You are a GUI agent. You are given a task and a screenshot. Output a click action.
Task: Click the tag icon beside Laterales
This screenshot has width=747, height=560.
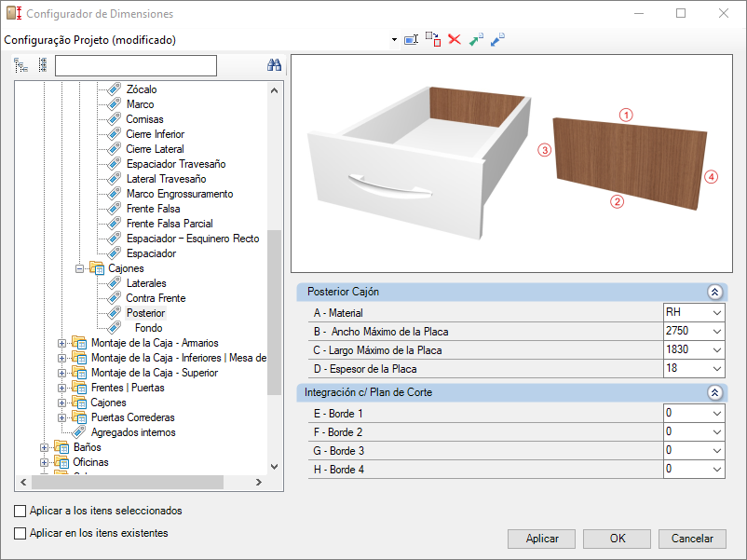[114, 283]
